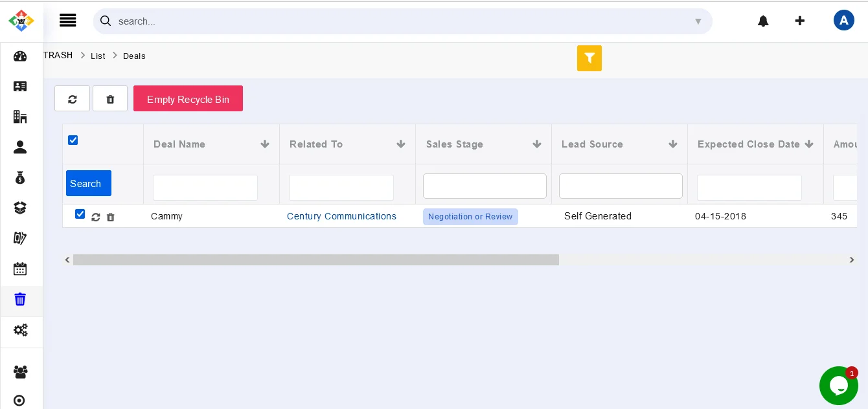
Task: Open the calendar icon in sidebar
Action: [x=20, y=269]
